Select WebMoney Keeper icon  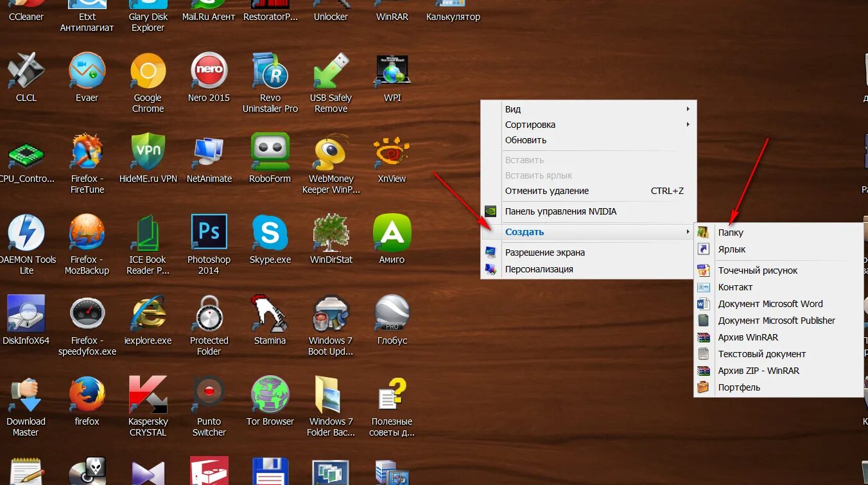(331, 152)
